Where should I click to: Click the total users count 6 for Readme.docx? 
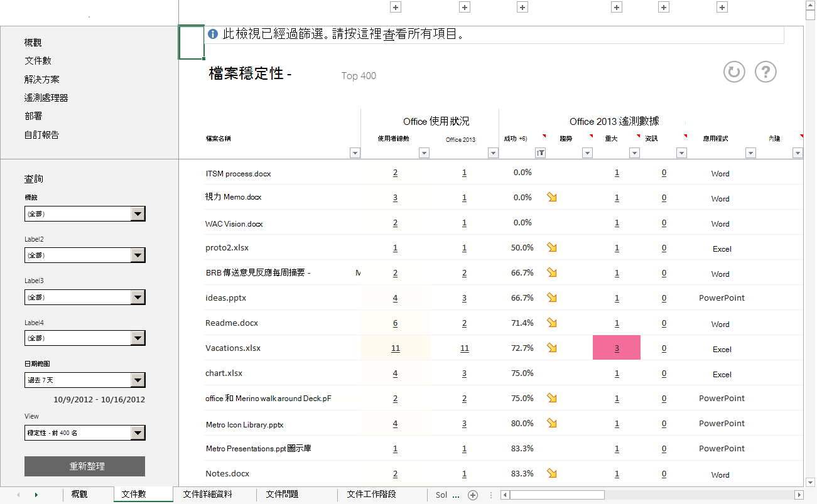[x=395, y=323]
